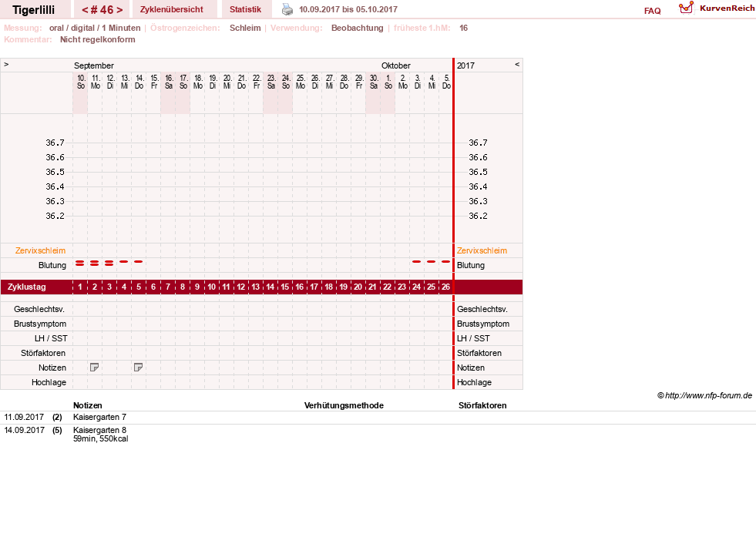Select cycle day 9 in the Zyklustag row
This screenshot has width=756, height=554.
197,287
